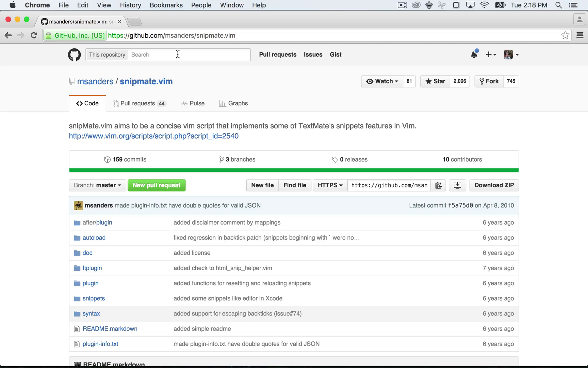Click the 745 forks count
Screen dimensions: 588x368
(x=511, y=81)
